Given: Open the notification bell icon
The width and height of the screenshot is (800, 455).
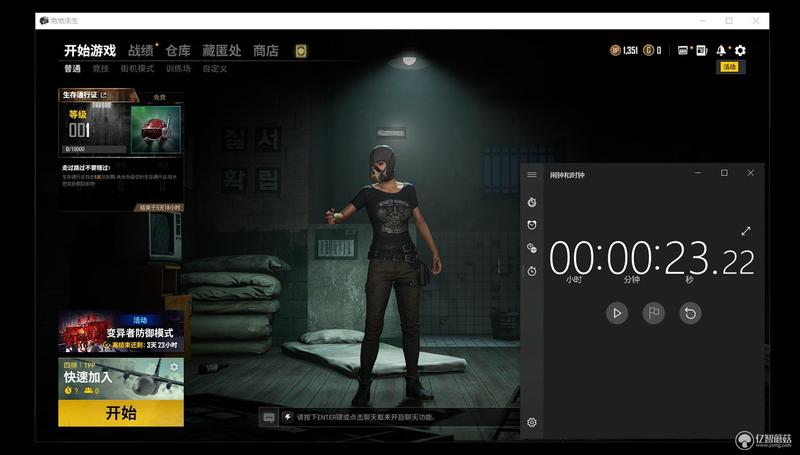Looking at the screenshot, I should tap(721, 50).
